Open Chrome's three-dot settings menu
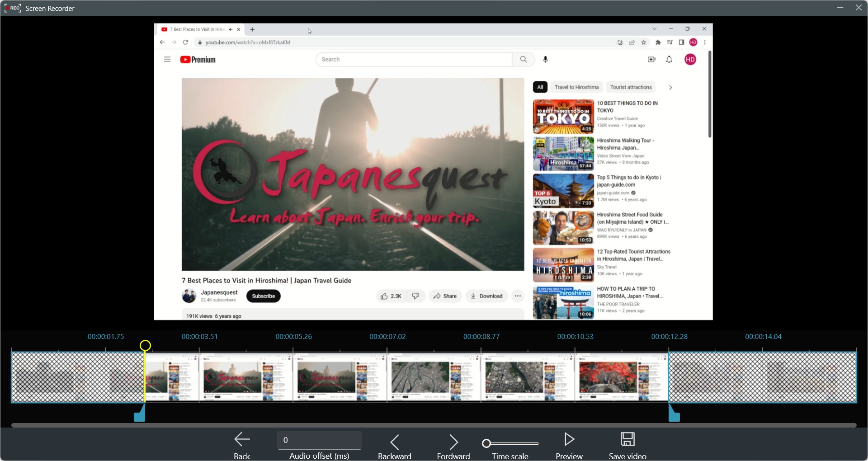Image resolution: width=868 pixels, height=461 pixels. (704, 42)
